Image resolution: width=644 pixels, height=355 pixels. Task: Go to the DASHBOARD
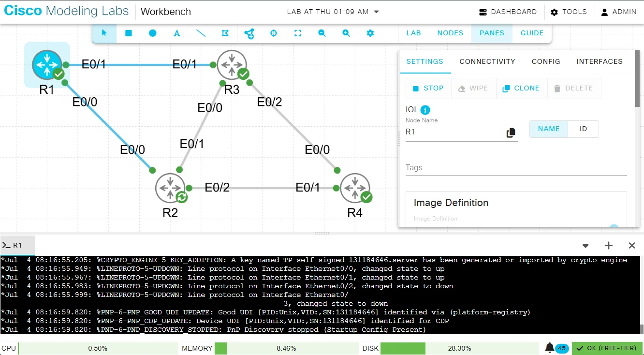508,12
